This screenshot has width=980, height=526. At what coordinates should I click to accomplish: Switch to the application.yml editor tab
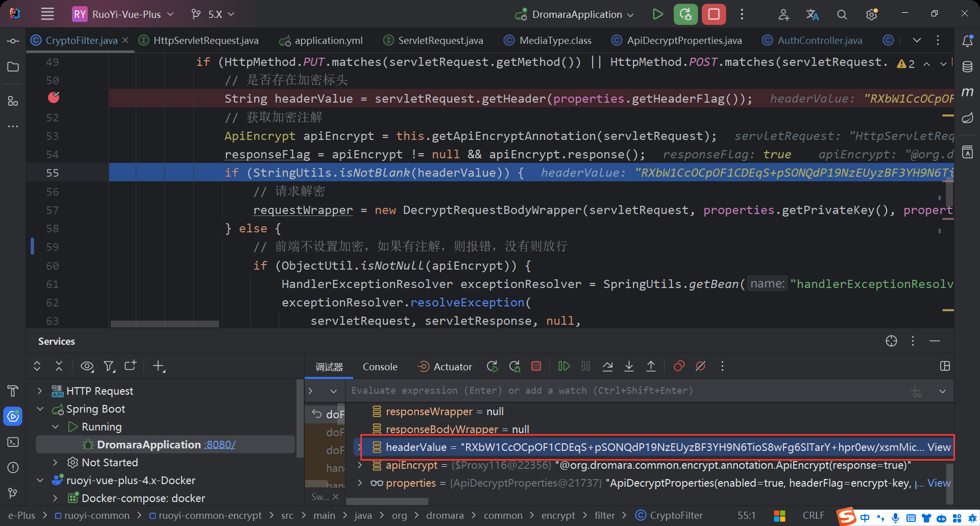328,40
